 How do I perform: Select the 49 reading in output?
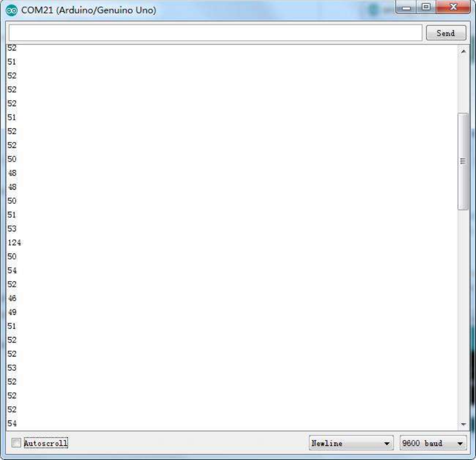12,312
